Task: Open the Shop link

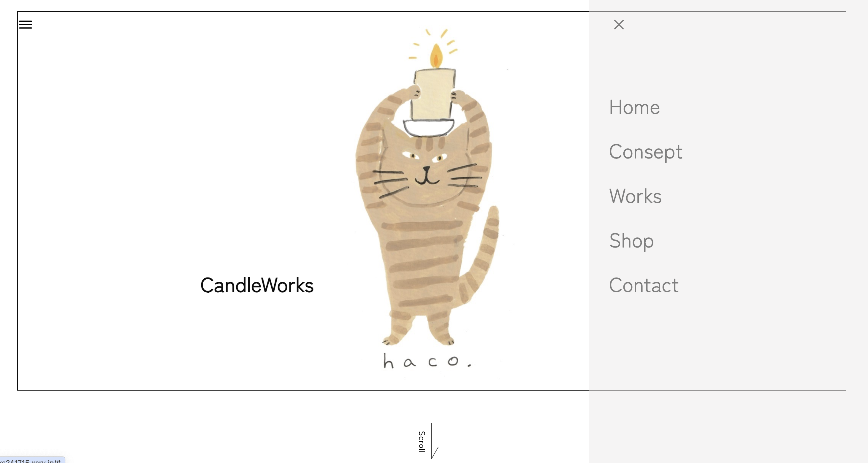Action: pos(631,241)
